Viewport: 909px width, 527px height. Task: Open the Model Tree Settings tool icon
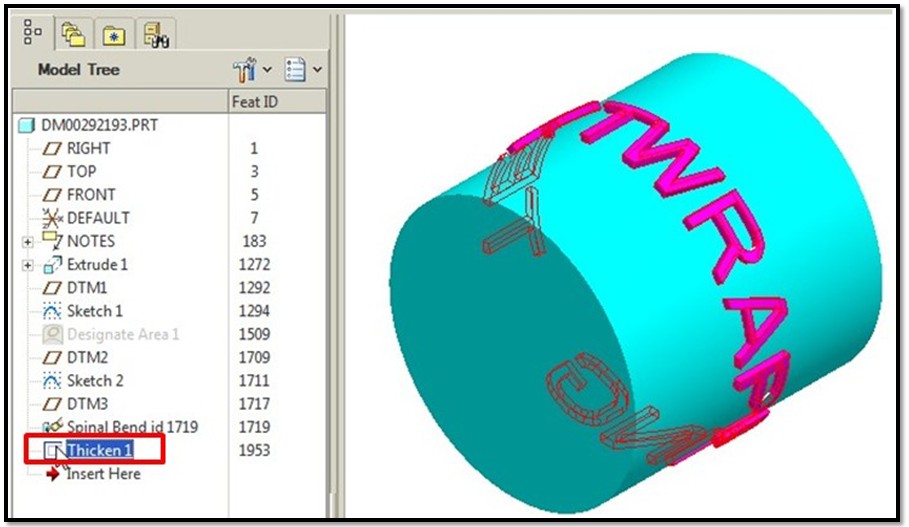245,70
